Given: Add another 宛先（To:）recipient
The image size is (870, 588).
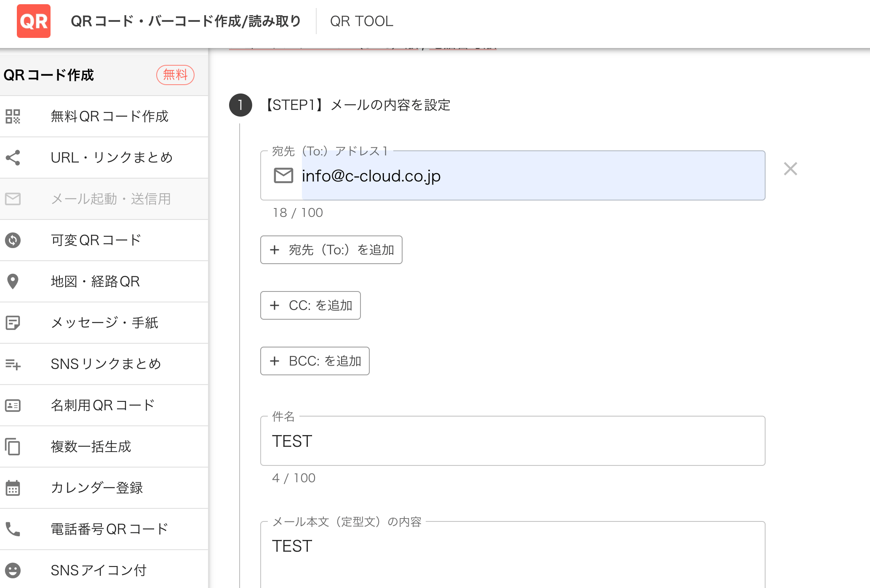Looking at the screenshot, I should [331, 249].
